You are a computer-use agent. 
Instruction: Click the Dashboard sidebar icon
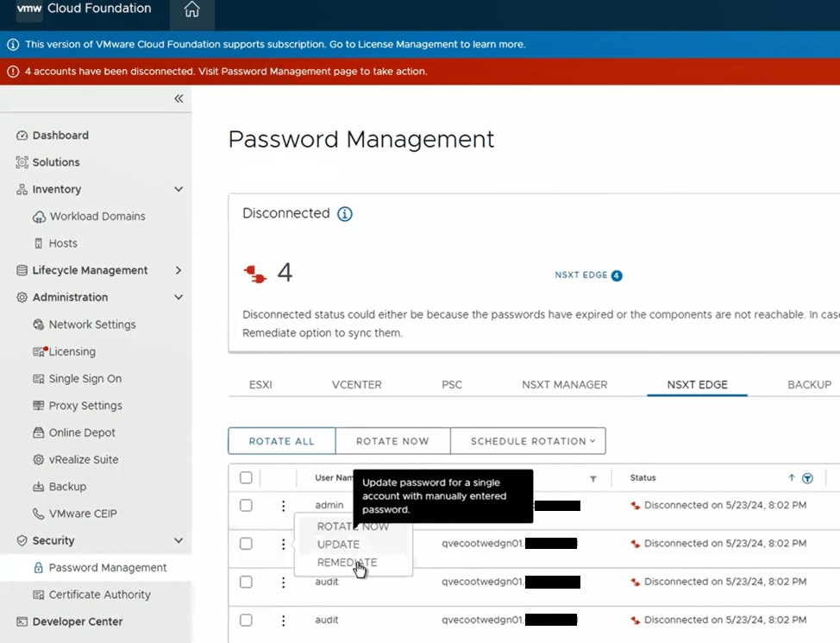tap(22, 136)
